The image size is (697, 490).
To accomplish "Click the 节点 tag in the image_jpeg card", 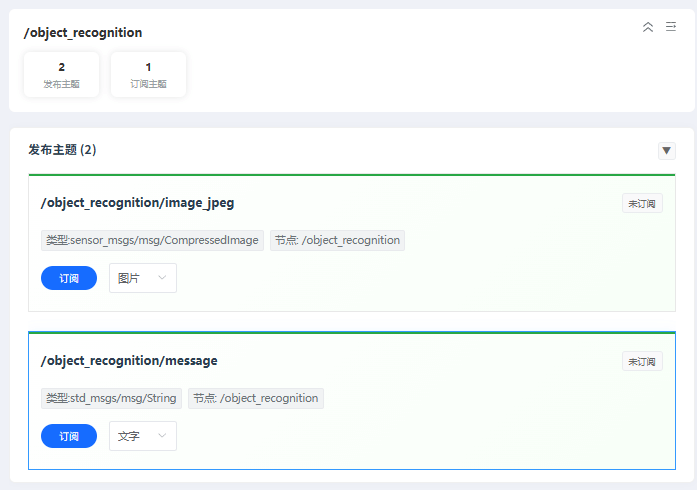I will coord(337,240).
